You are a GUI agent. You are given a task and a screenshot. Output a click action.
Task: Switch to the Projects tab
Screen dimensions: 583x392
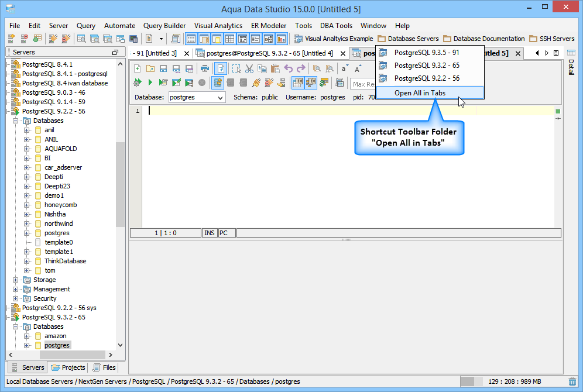pyautogui.click(x=68, y=367)
